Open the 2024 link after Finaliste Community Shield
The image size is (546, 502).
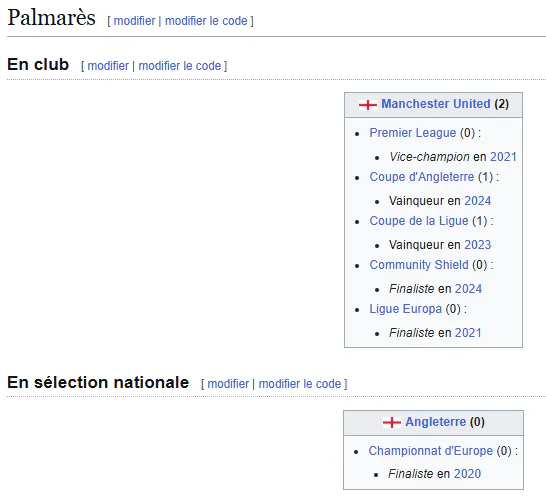(468, 289)
